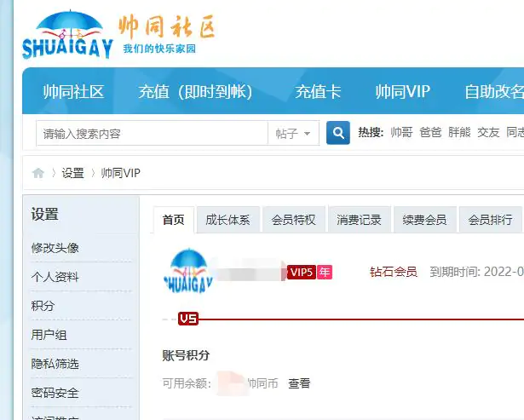Click the 可用余额 label text
Image resolution: width=524 pixels, height=420 pixels.
(187, 383)
